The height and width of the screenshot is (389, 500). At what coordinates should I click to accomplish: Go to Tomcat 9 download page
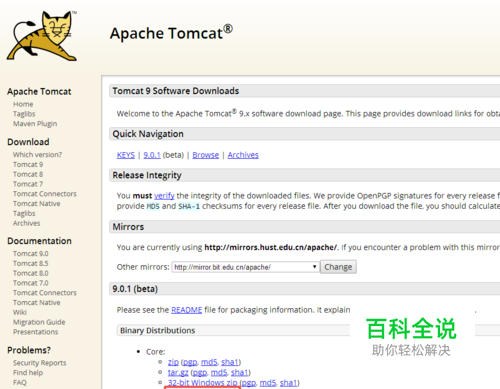coord(28,164)
